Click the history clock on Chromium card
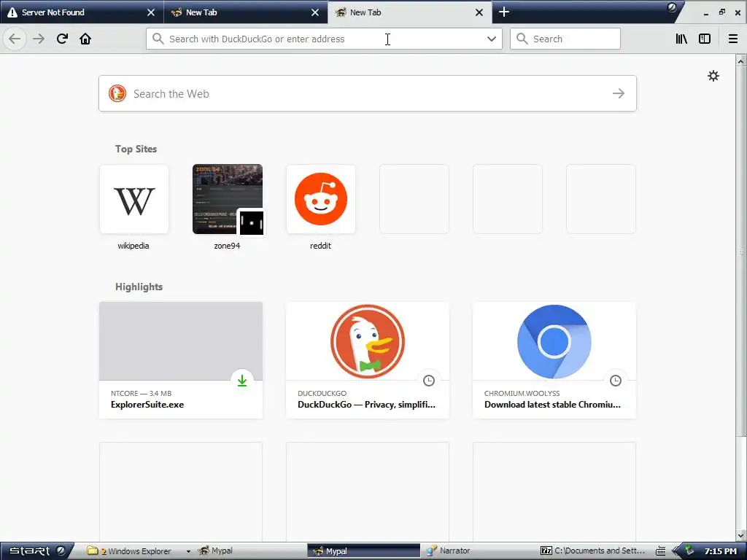This screenshot has width=747, height=560. click(616, 381)
